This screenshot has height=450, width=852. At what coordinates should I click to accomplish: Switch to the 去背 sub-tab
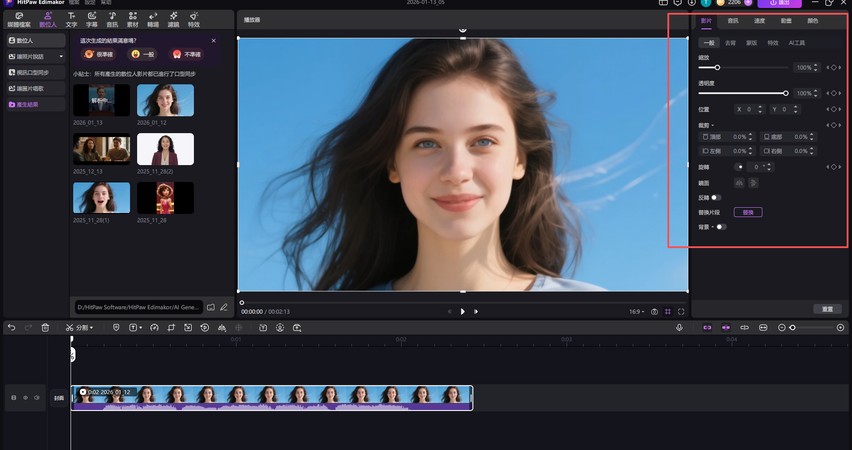coord(730,43)
